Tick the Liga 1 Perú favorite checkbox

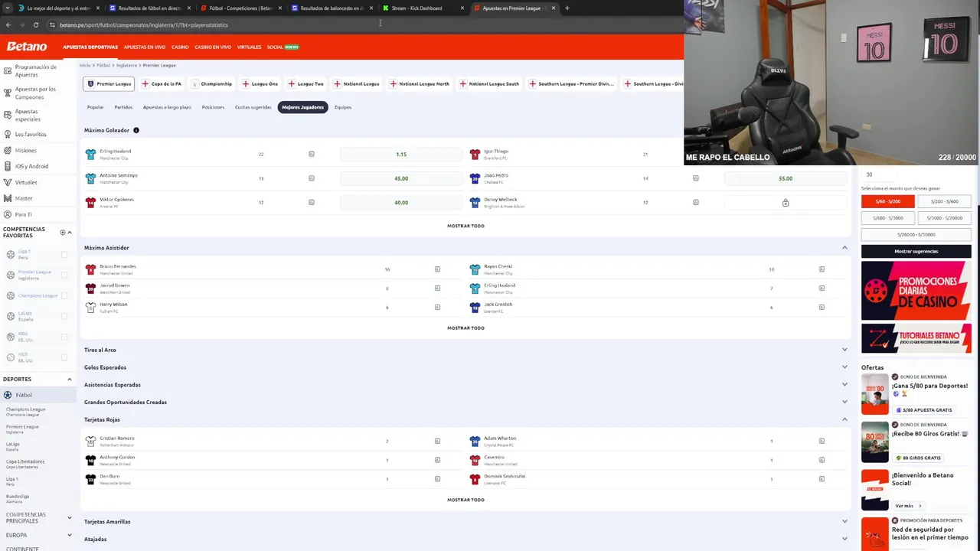pos(64,255)
